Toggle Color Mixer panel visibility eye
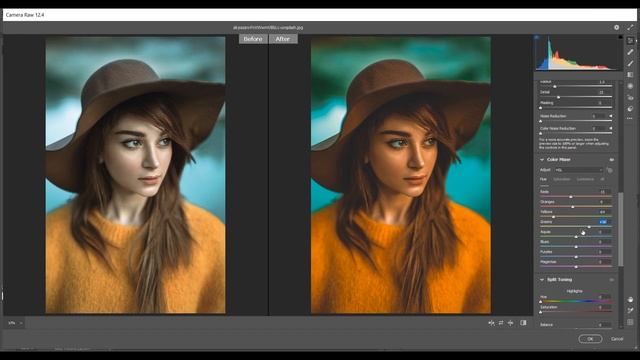The width and height of the screenshot is (640, 360). pos(612,160)
